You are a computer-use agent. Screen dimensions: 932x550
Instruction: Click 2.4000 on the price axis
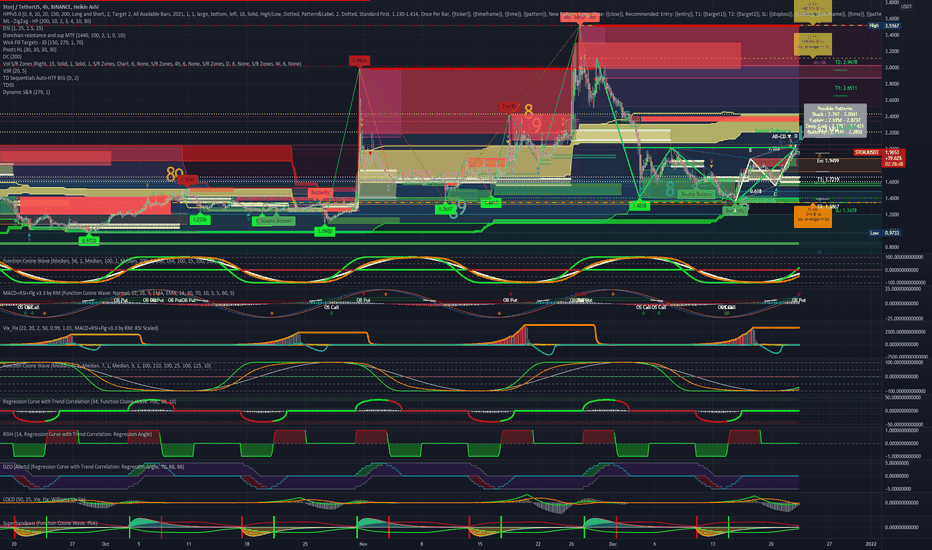892,117
